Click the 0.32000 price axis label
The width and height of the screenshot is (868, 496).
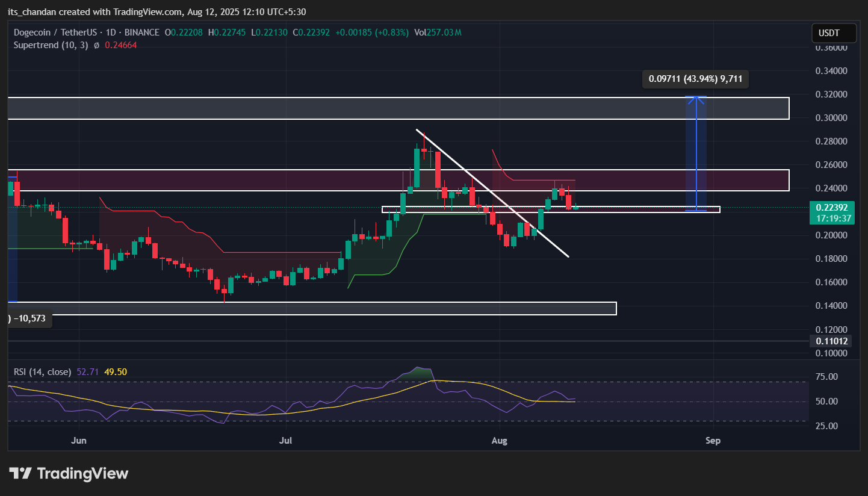(x=831, y=95)
